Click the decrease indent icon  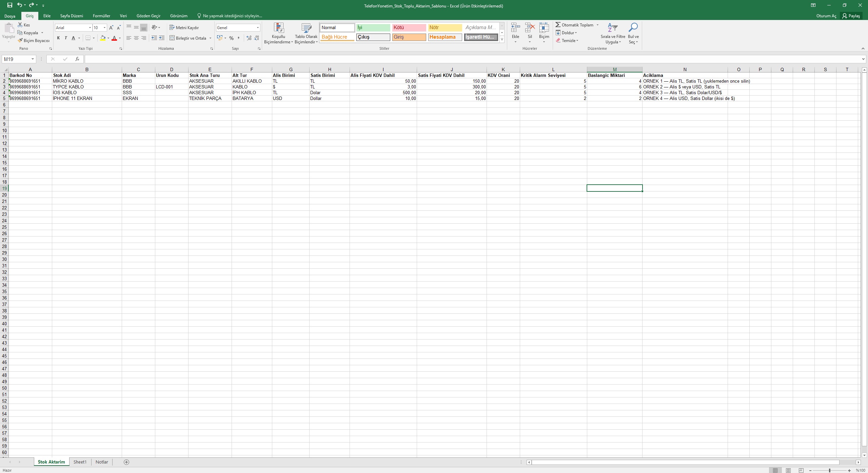pyautogui.click(x=154, y=38)
